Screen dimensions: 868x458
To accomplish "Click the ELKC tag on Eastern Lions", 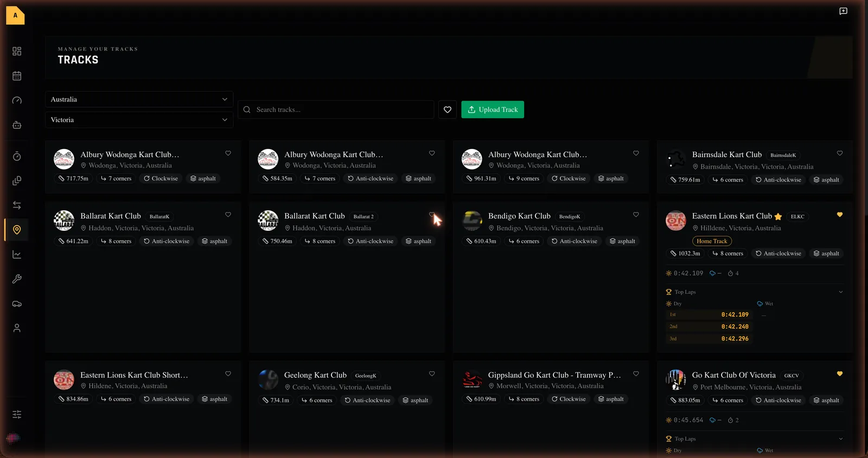I will 797,216.
